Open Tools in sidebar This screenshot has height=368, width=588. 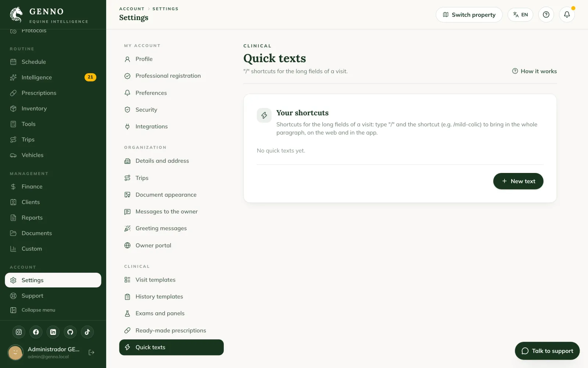pos(53,124)
